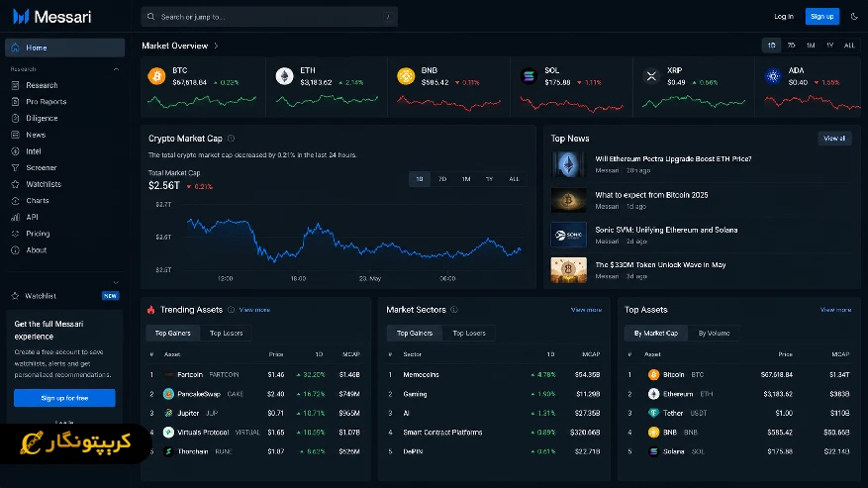Screen dimensions: 868x488
Task: Open the Pricing sidebar icon
Action: pos(16,234)
